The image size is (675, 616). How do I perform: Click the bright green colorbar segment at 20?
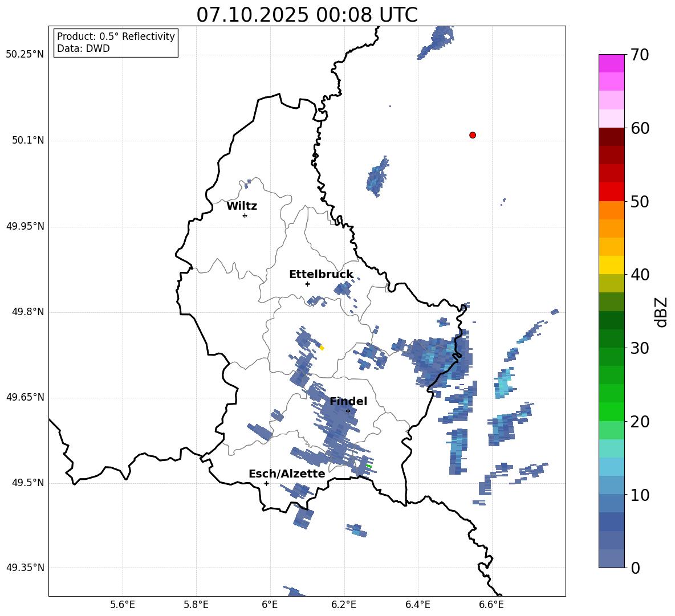pos(612,411)
